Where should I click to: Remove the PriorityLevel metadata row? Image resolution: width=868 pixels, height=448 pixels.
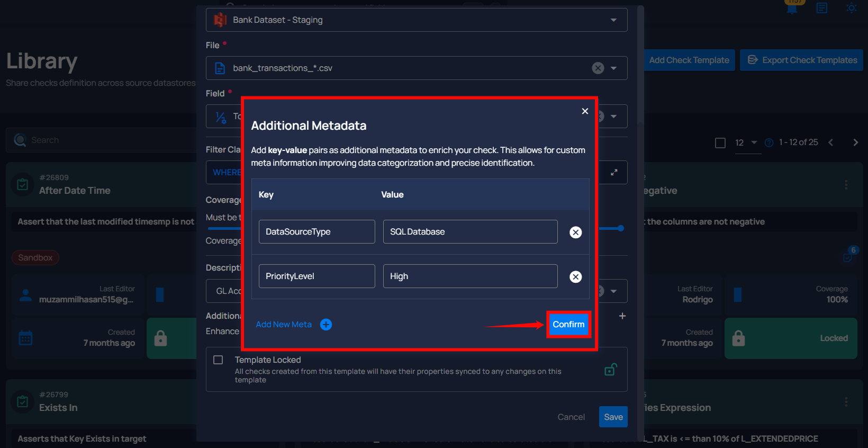[575, 277]
